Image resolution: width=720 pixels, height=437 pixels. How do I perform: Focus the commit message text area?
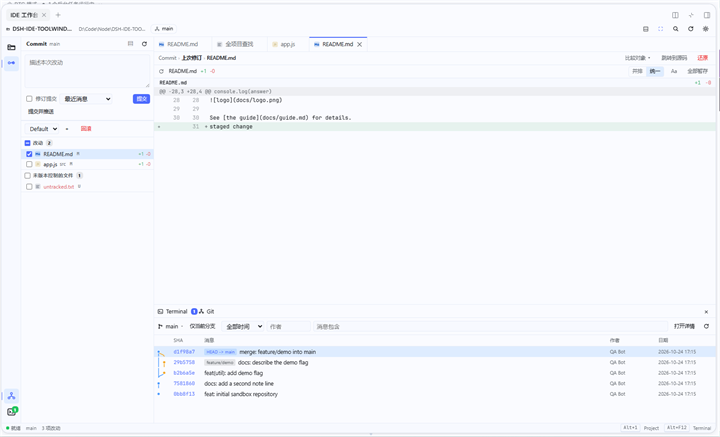pyautogui.click(x=87, y=71)
